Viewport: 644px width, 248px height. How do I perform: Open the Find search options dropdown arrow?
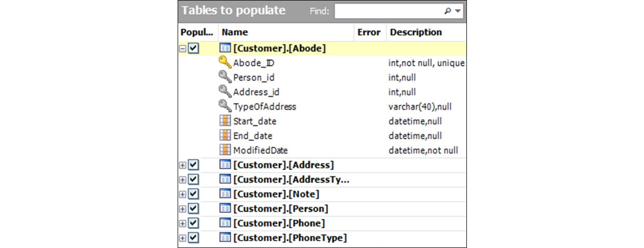(x=458, y=11)
